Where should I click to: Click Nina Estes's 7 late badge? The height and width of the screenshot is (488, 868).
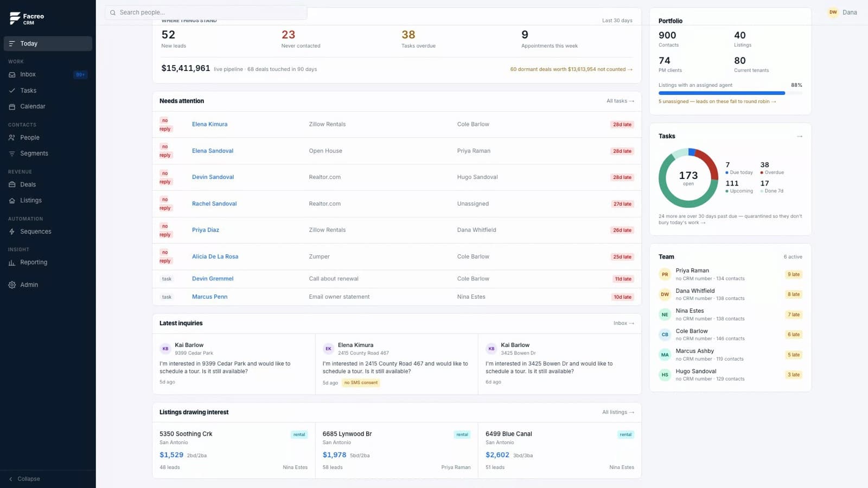click(794, 314)
